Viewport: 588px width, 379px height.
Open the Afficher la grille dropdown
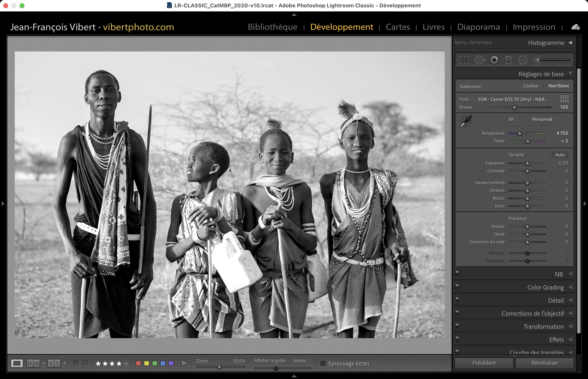tap(302, 361)
